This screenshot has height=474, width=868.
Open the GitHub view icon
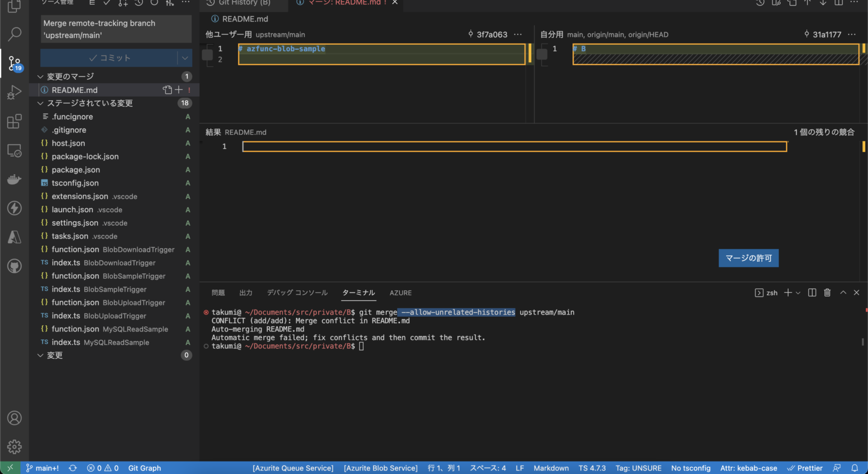[15, 266]
